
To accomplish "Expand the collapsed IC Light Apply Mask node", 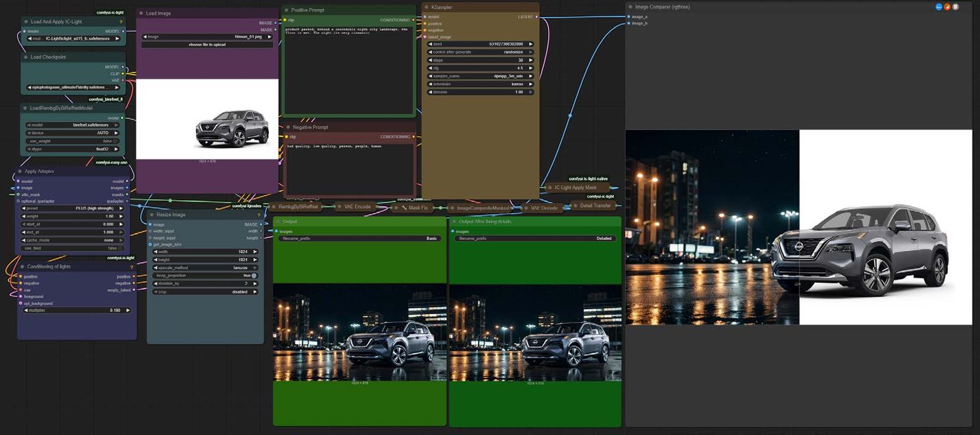I will coord(577,187).
